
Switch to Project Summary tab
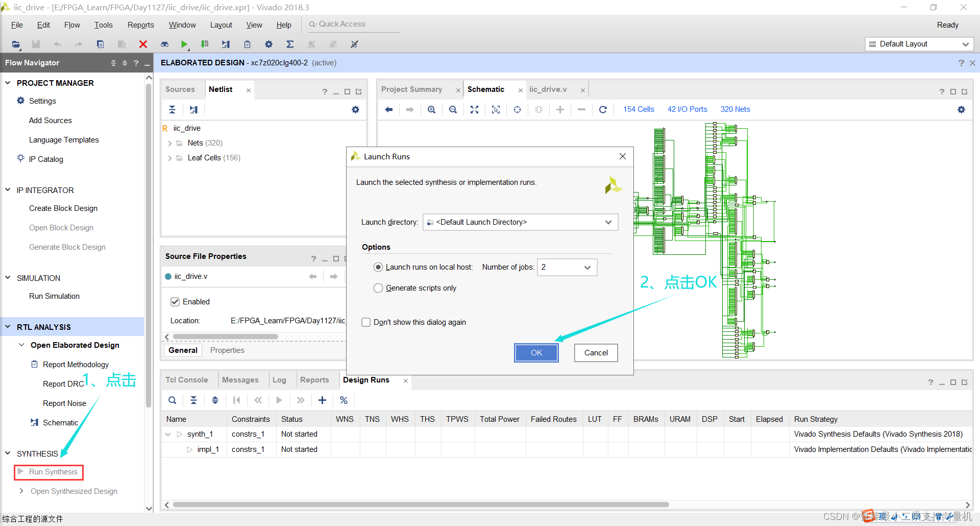pyautogui.click(x=411, y=89)
